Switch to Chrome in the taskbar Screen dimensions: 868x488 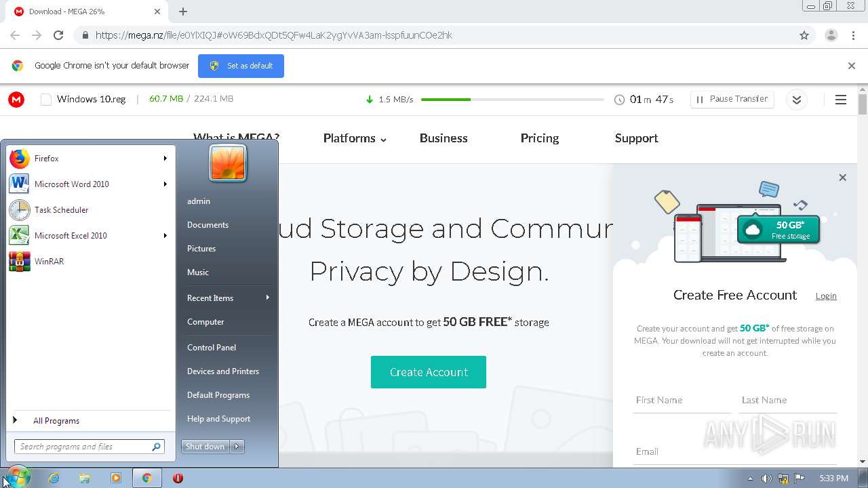(146, 479)
